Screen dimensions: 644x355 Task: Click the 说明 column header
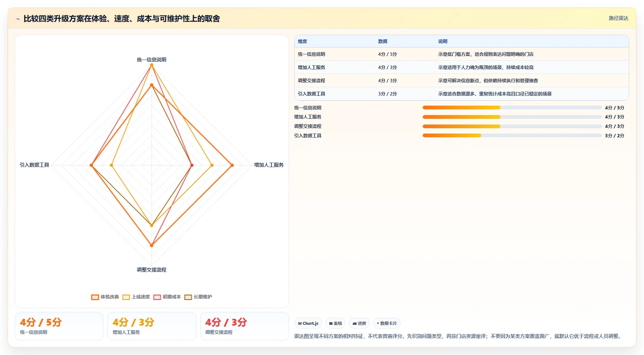(x=443, y=41)
